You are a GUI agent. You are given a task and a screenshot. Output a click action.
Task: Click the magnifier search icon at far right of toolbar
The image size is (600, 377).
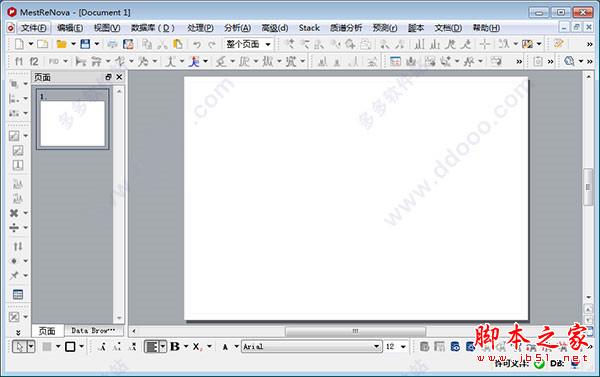(x=569, y=61)
